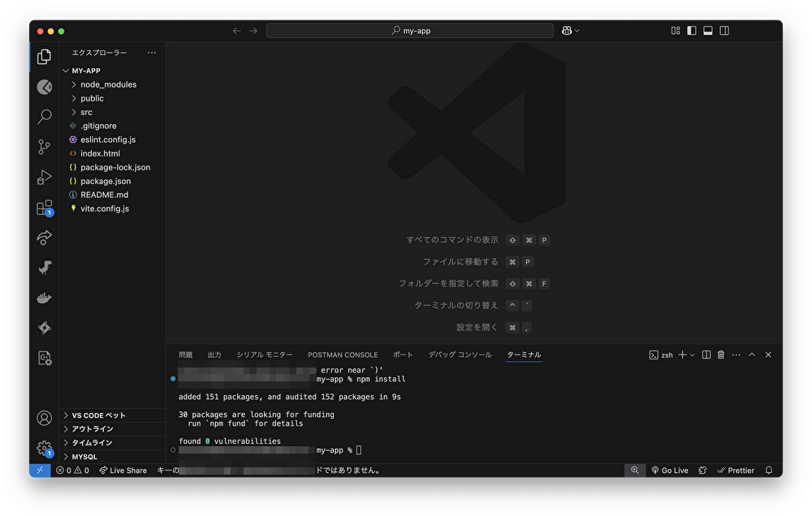
Task: Expand the Outline section (アウトライン)
Action: click(93, 429)
